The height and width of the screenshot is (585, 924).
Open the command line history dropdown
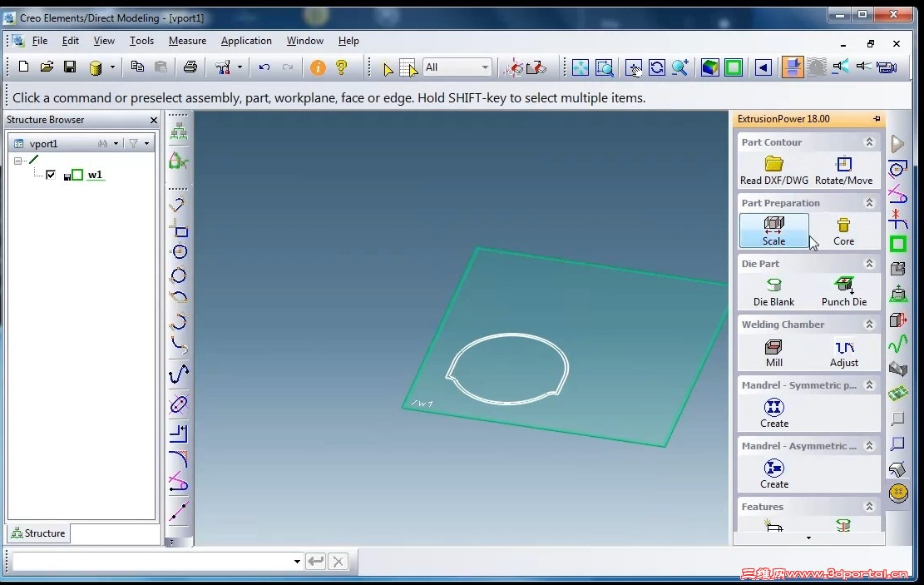[296, 562]
